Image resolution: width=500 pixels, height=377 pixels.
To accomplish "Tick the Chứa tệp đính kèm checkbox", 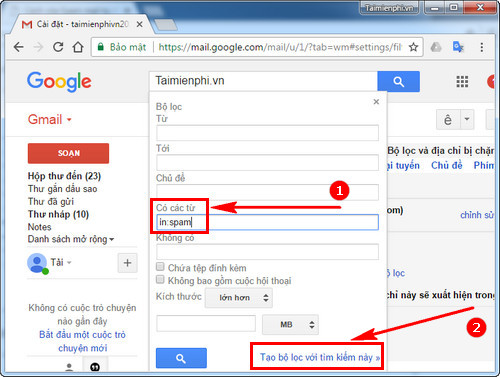I will pyautogui.click(x=160, y=267).
